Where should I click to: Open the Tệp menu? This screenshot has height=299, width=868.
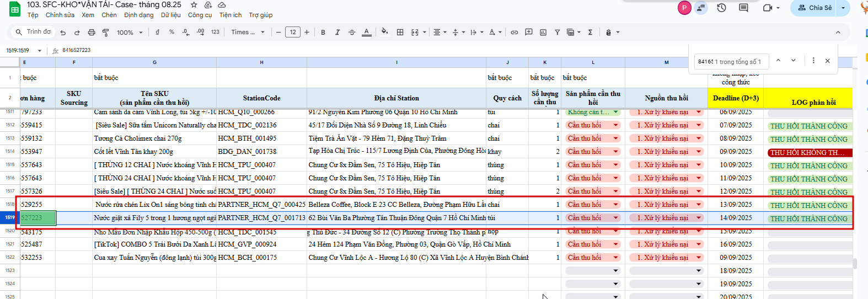coord(33,15)
